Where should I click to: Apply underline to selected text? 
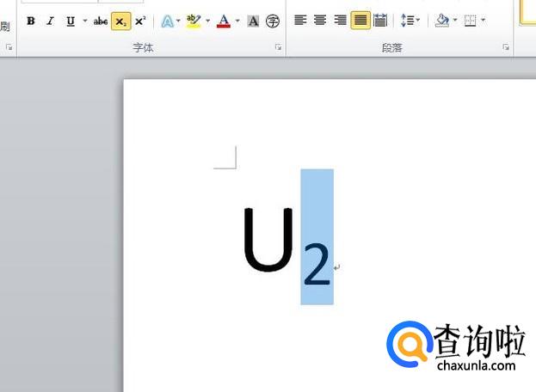point(70,21)
